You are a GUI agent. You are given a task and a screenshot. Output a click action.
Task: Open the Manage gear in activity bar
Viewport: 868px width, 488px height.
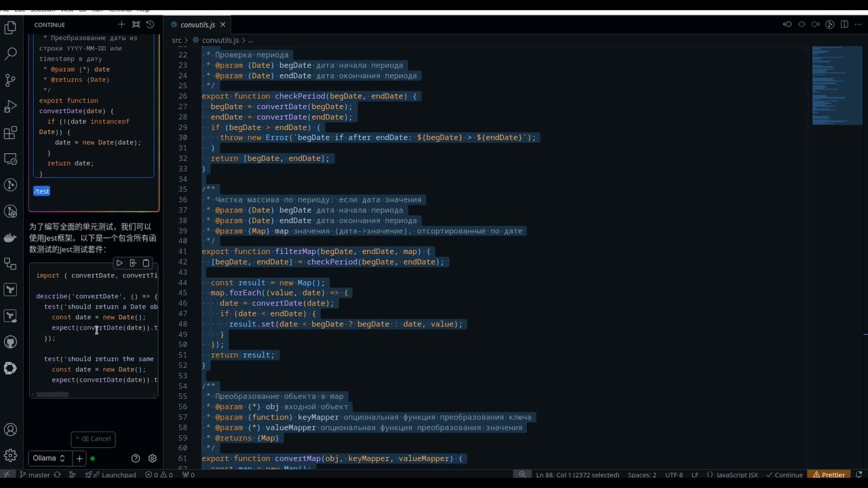pos(10,455)
